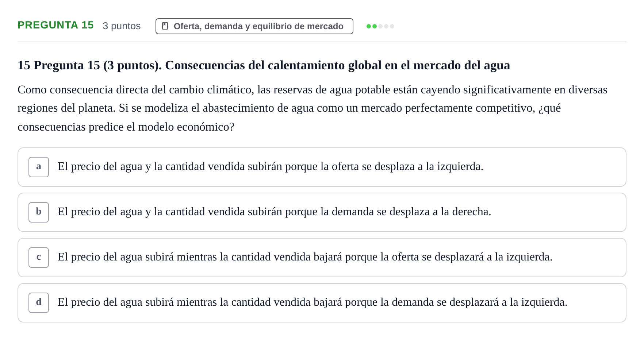Choose option: demanda se desplaza a la derecha
This screenshot has height=340, width=644.
[x=322, y=212]
